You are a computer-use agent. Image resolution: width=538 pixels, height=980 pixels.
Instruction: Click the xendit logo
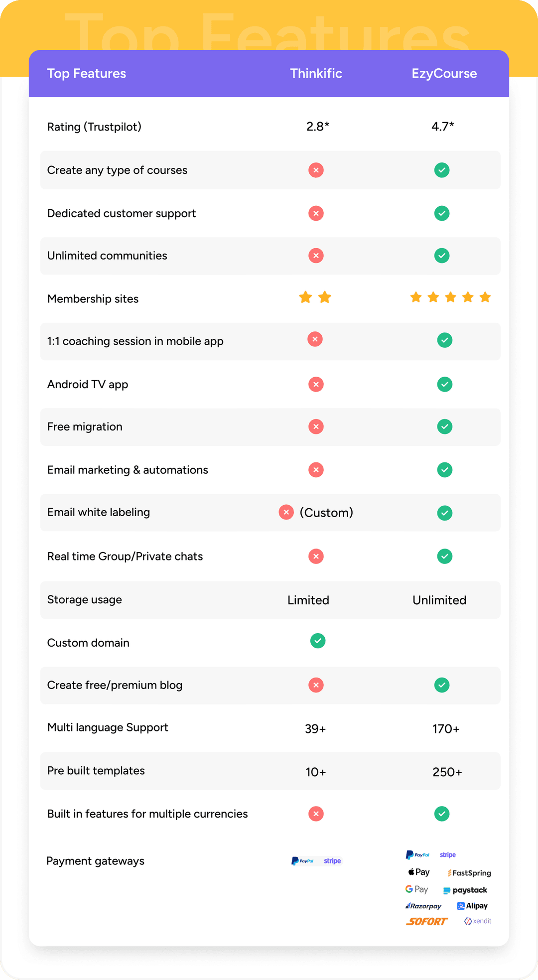[478, 921]
